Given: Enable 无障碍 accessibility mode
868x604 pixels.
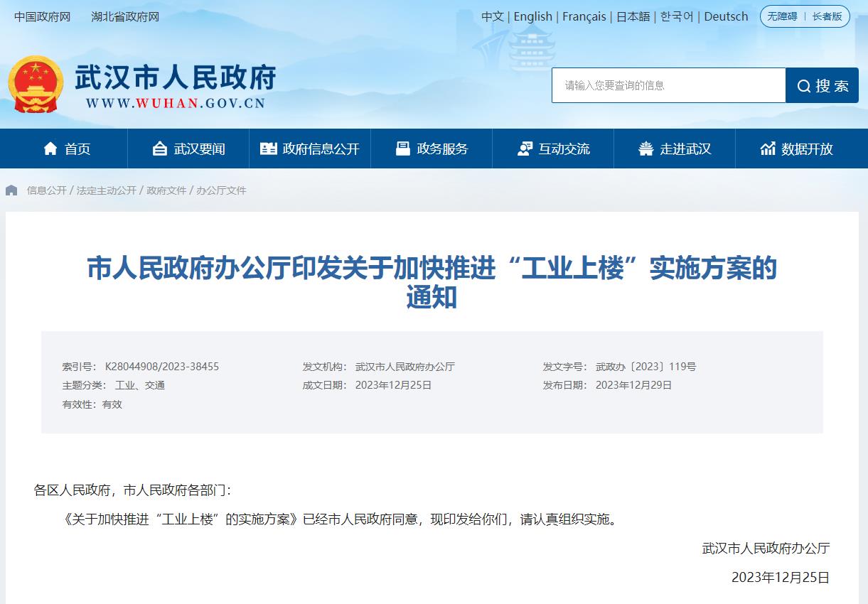Looking at the screenshot, I should coord(782,16).
